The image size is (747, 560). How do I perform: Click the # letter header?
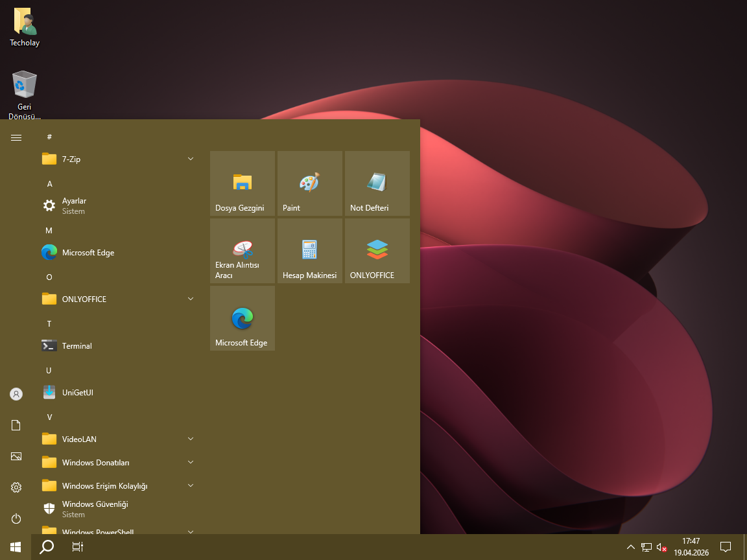[x=49, y=137]
